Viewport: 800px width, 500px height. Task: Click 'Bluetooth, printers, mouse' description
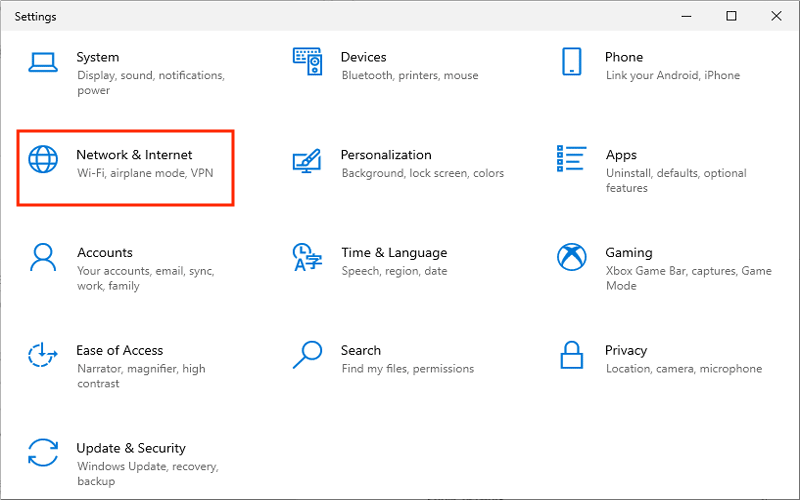pyautogui.click(x=410, y=76)
